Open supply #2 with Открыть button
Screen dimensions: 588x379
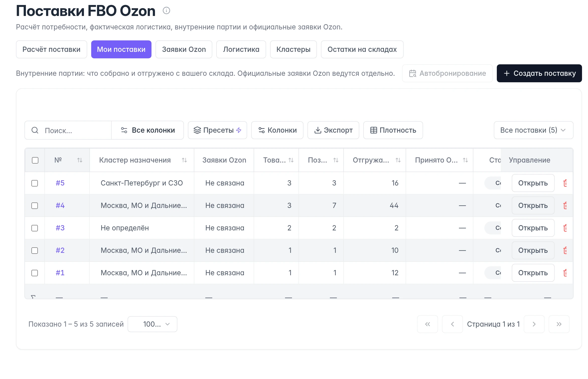click(533, 250)
